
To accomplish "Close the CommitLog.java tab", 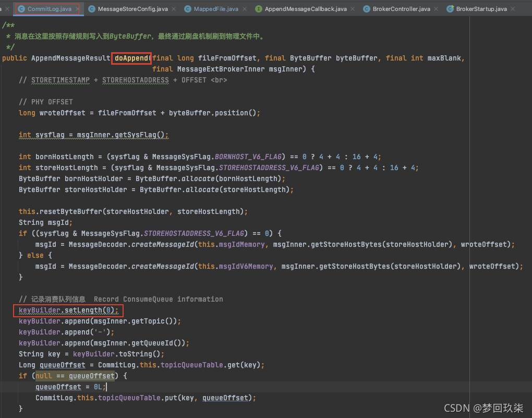I will tap(77, 9).
